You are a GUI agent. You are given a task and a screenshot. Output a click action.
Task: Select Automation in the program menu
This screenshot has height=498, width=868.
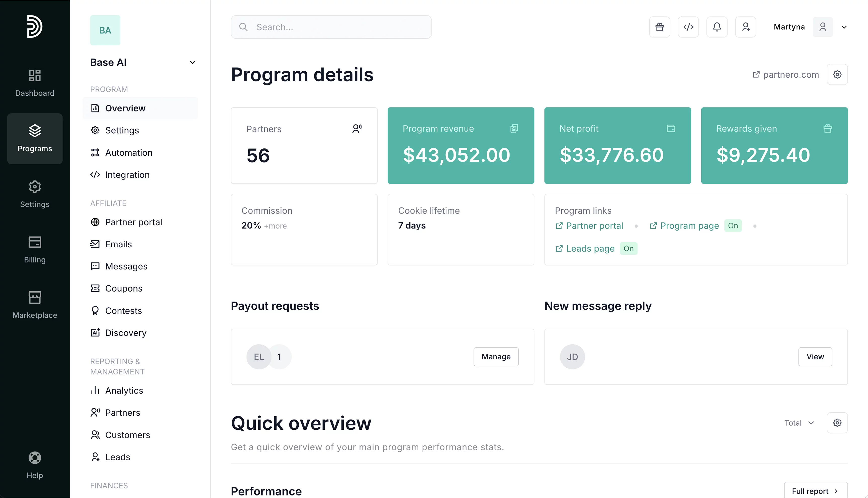[128, 152]
